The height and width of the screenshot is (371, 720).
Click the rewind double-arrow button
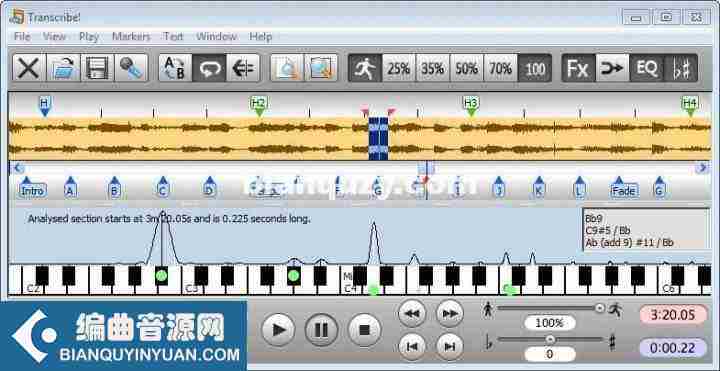tap(412, 314)
